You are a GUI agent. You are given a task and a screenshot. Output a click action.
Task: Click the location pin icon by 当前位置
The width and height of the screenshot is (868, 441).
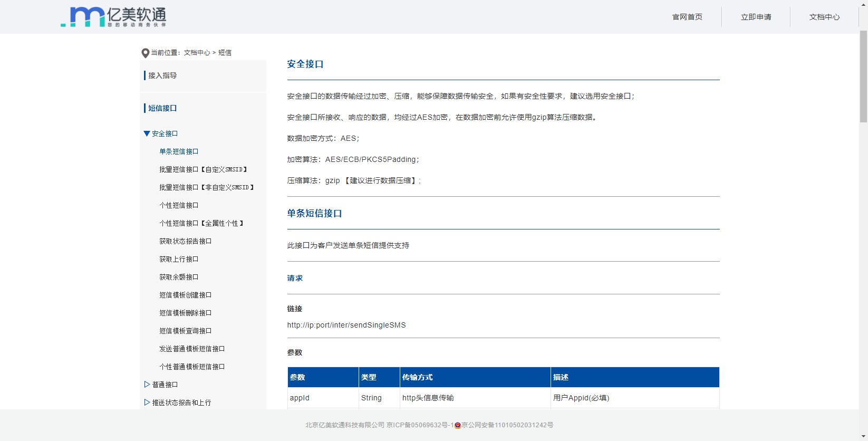pyautogui.click(x=146, y=53)
